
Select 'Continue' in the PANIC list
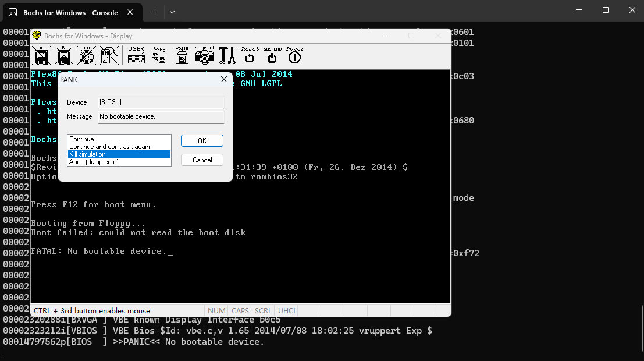click(81, 139)
